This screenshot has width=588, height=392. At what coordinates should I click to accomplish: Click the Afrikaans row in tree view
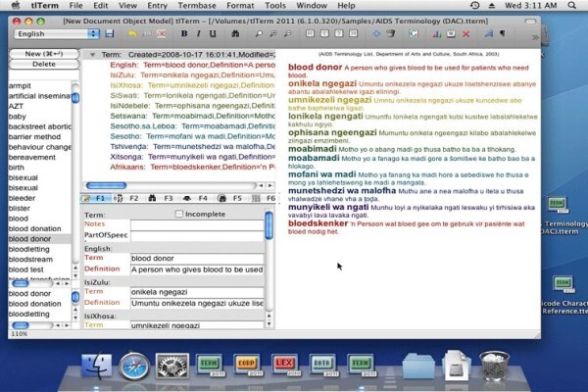click(x=193, y=167)
